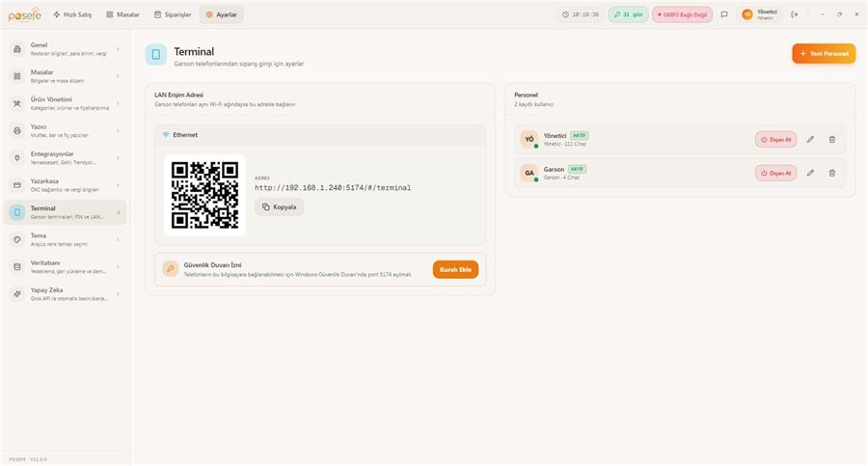Click Dışarı At for Yönetici
This screenshot has width=868, height=466.
coord(776,140)
